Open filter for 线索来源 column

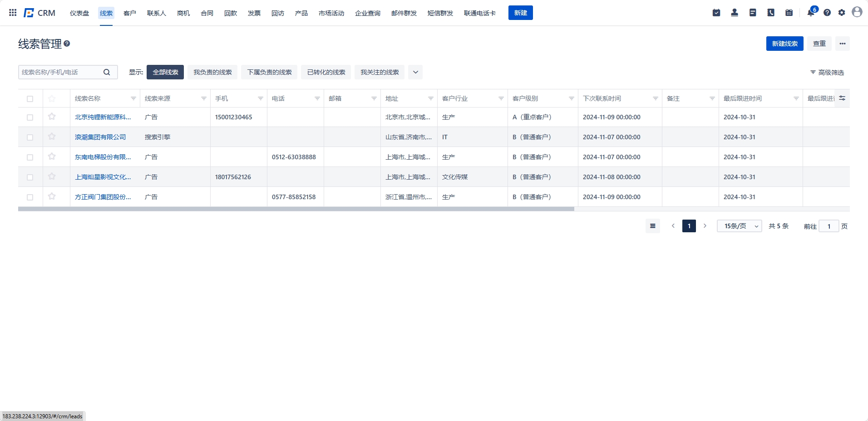(204, 98)
